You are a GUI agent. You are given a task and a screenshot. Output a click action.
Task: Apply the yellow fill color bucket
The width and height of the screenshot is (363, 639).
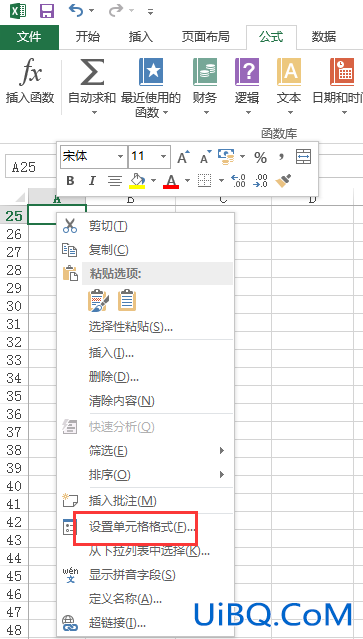pos(137,181)
